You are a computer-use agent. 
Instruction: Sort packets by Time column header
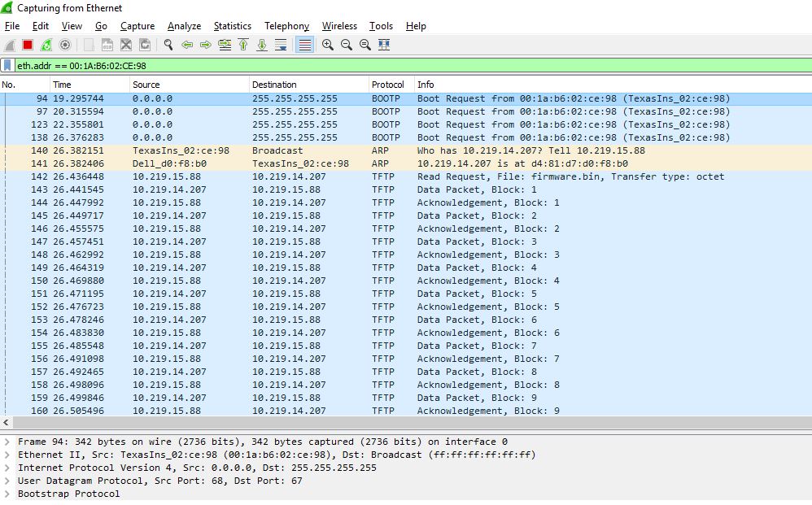click(x=89, y=85)
